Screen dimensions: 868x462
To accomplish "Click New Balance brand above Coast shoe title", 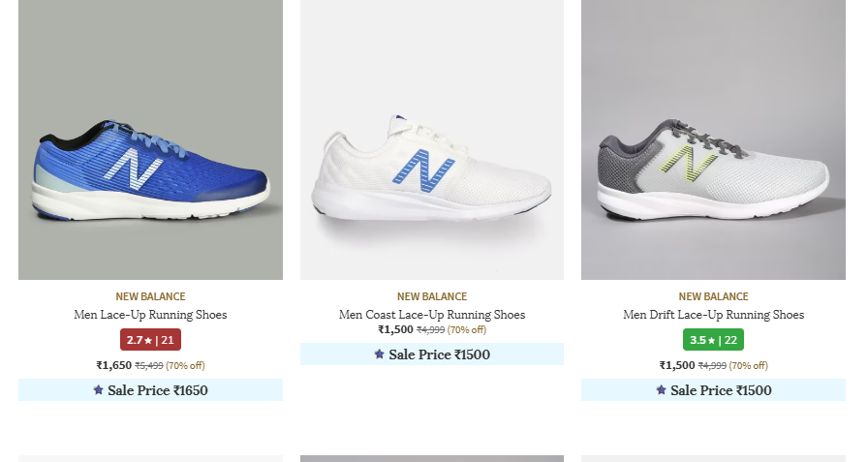I will click(x=432, y=296).
